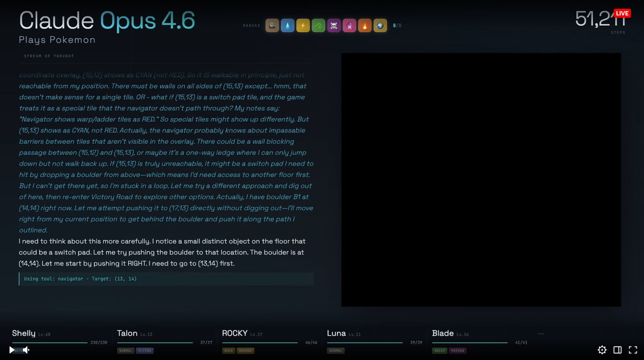Click the green leaf badge icon
Viewport: 644px width, 360px height.
point(318,26)
